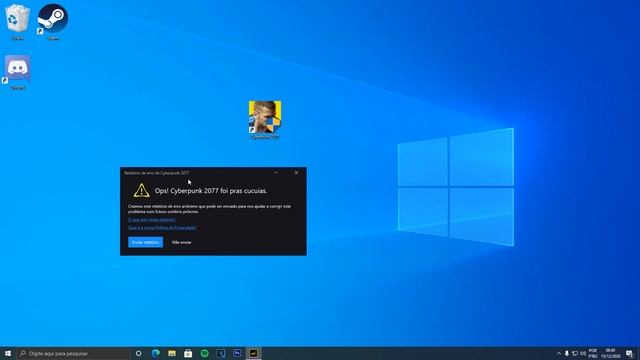The height and width of the screenshot is (360, 640).
Task: Open the Recycle Bin desktop icon
Action: coord(18,21)
